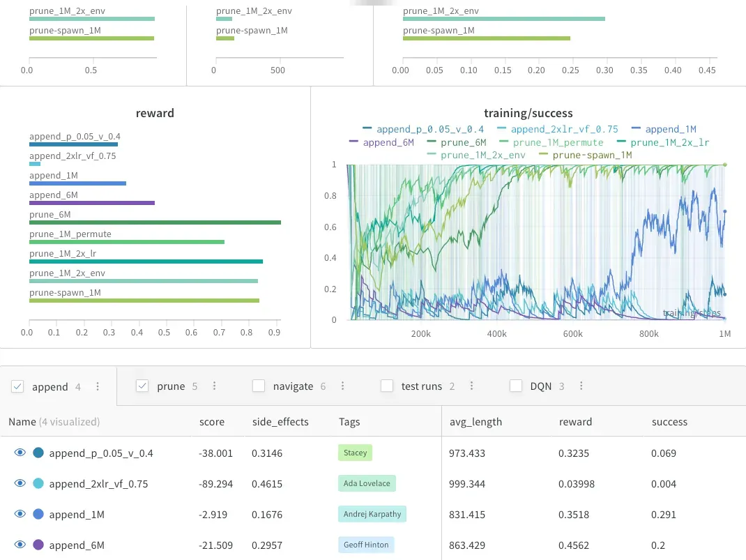Open the append_1M run in table
746x560 pixels.
(x=77, y=515)
